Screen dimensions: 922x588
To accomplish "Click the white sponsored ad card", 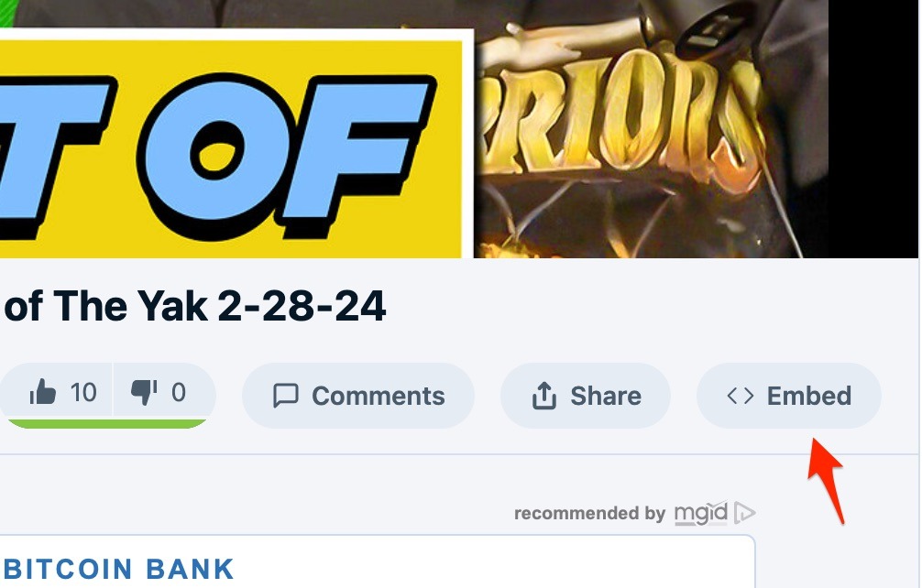I will (377, 561).
